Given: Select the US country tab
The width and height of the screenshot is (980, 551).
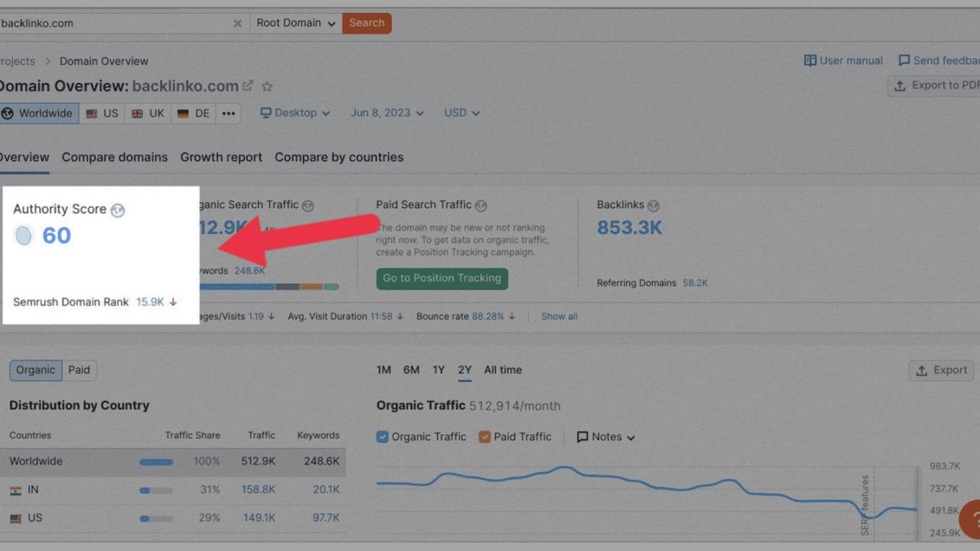Looking at the screenshot, I should [102, 113].
